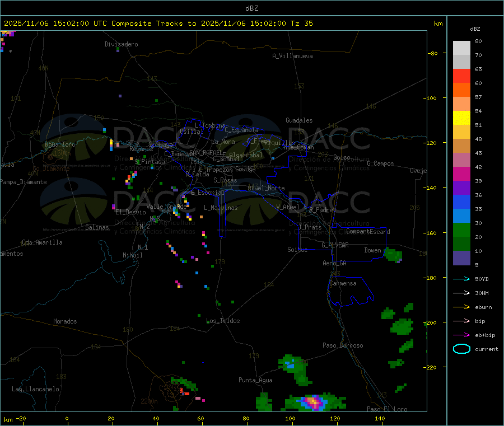Click the Guadales map label
Screen dimensions: 504x426
pyautogui.click(x=299, y=120)
